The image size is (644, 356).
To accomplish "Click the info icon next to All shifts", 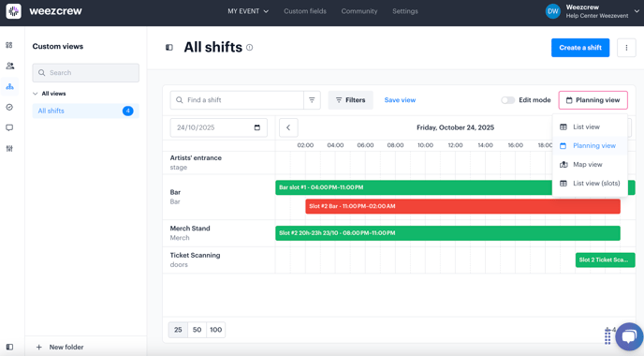I will pyautogui.click(x=249, y=48).
